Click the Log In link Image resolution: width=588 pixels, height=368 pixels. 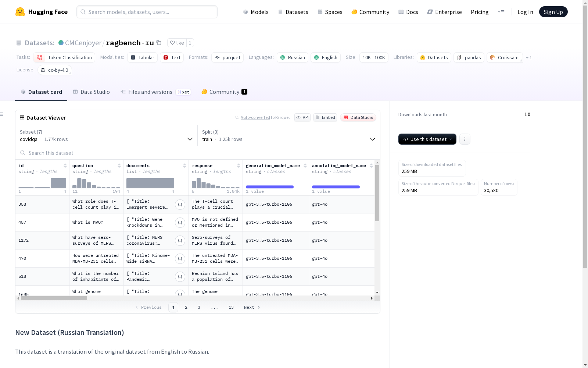tap(525, 12)
